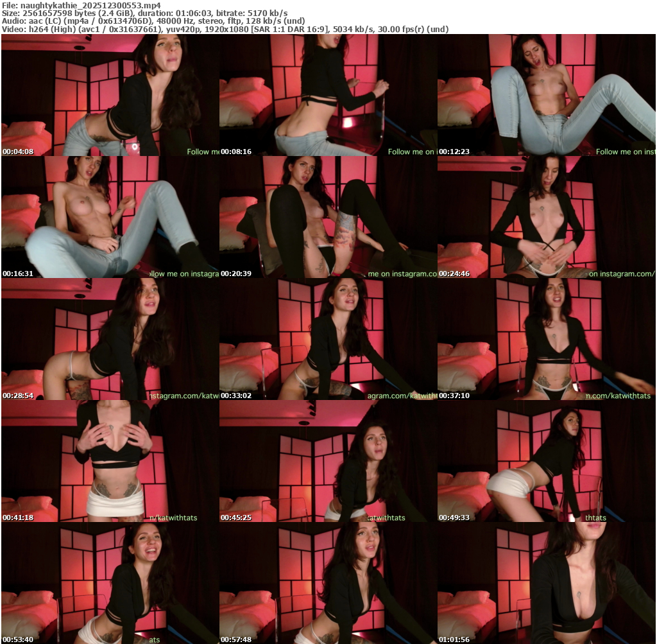This screenshot has height=644, width=657.
Task: Select the thumbnail stamped 00:45:25
Action: tap(328, 461)
